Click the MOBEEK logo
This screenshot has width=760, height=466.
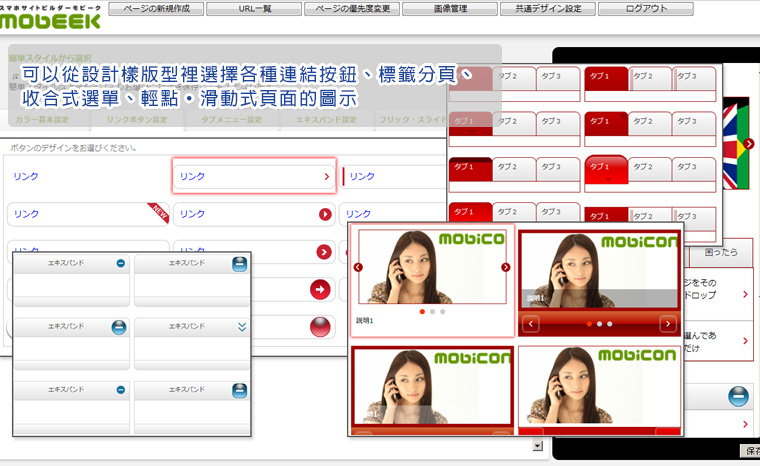click(x=50, y=17)
